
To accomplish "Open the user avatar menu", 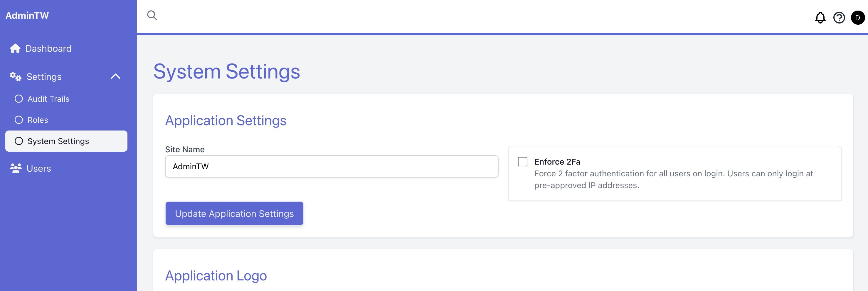I will 858,18.
